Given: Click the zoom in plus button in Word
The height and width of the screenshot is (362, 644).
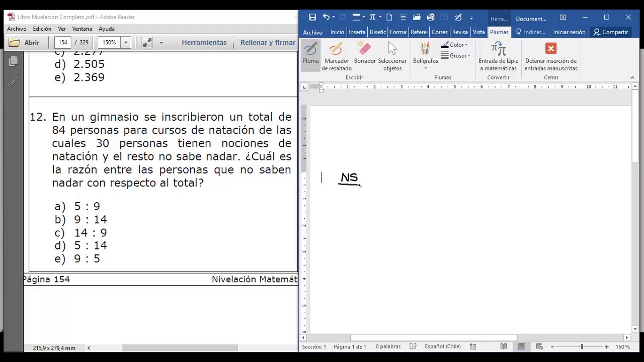Looking at the screenshot, I should (606, 346).
